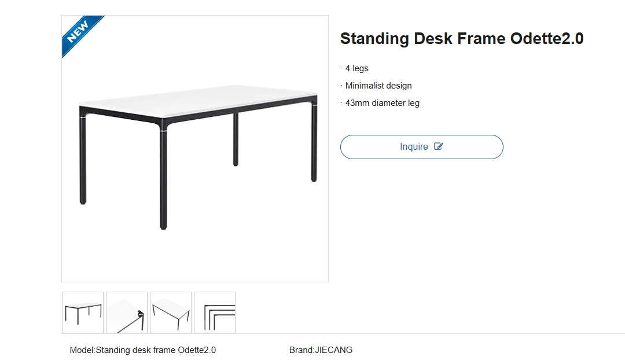This screenshot has width=625, height=364.
Task: Click the '43mm diameter leg' feature text
Action: click(x=383, y=103)
